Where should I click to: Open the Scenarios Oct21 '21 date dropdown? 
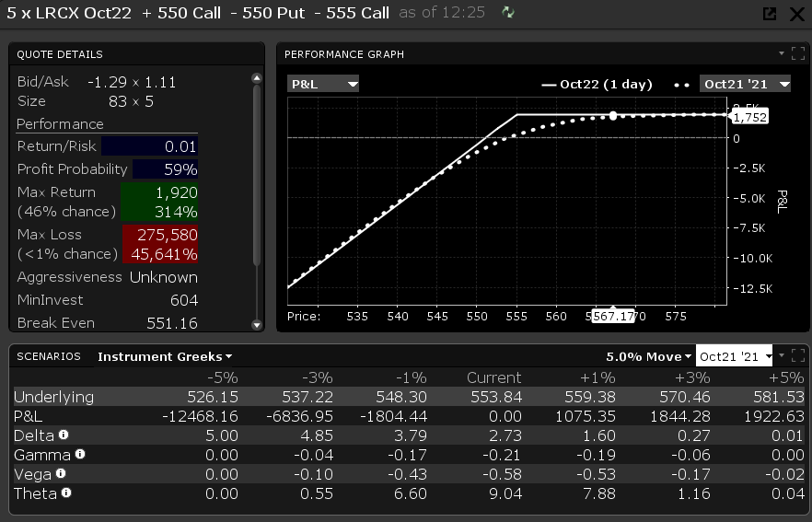click(734, 357)
